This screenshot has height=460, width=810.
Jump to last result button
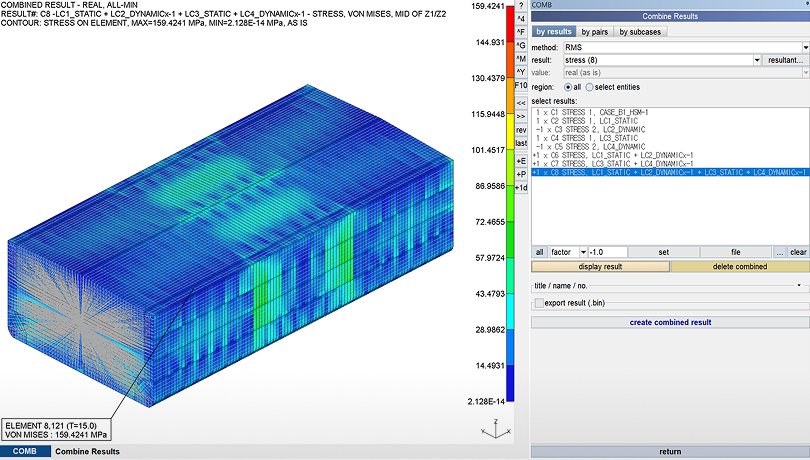[x=520, y=143]
